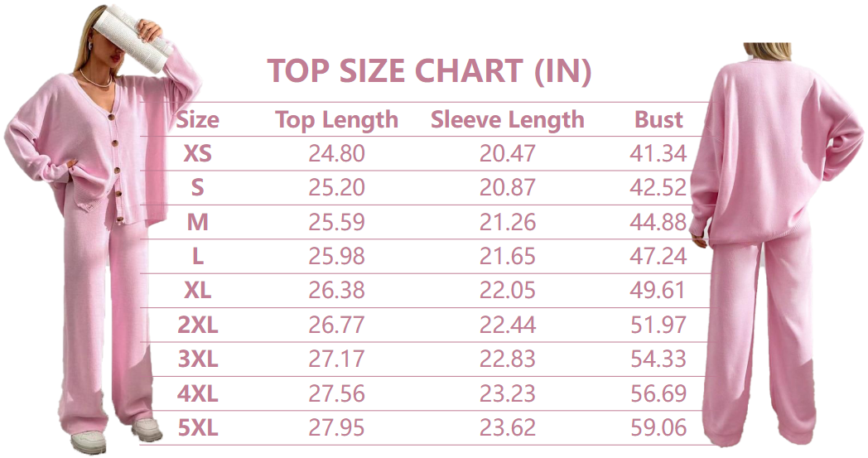
Task: Select the Size column header
Action: (198, 120)
